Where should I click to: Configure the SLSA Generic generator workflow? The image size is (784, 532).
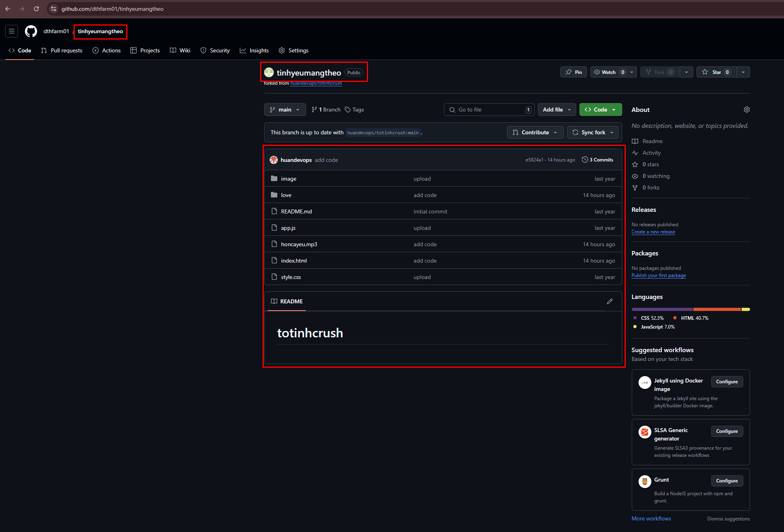pyautogui.click(x=727, y=431)
